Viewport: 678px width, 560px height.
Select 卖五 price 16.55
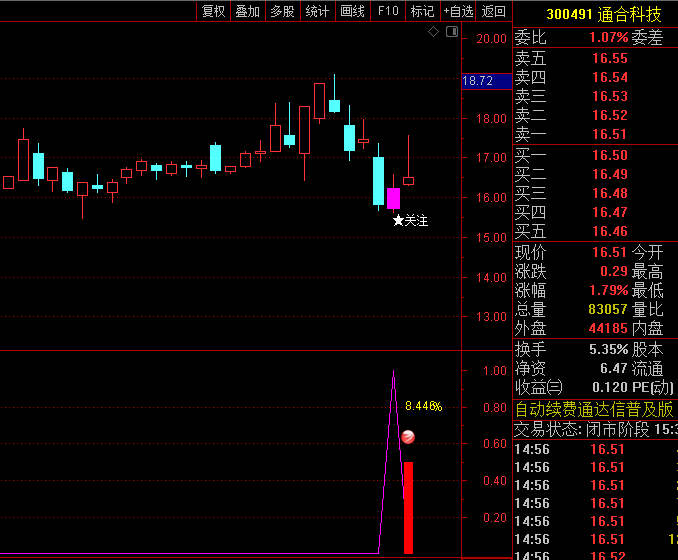point(610,58)
